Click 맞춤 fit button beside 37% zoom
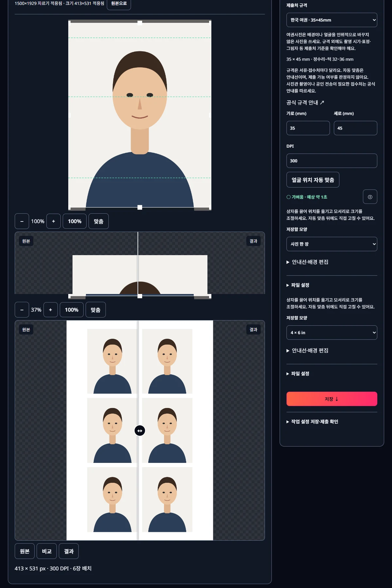 point(95,310)
